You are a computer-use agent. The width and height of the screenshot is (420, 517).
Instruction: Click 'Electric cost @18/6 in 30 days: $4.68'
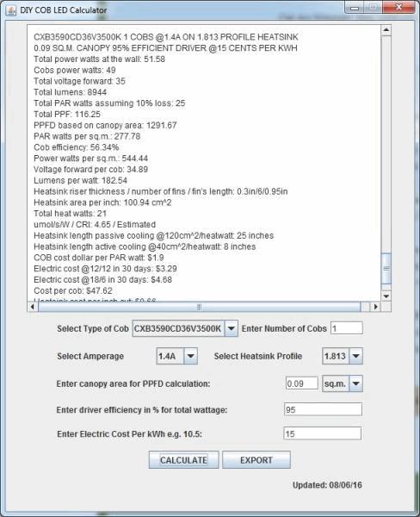tap(102, 279)
